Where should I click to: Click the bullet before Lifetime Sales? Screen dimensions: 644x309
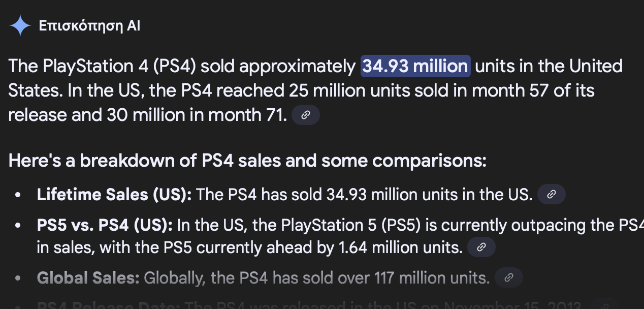(x=19, y=195)
